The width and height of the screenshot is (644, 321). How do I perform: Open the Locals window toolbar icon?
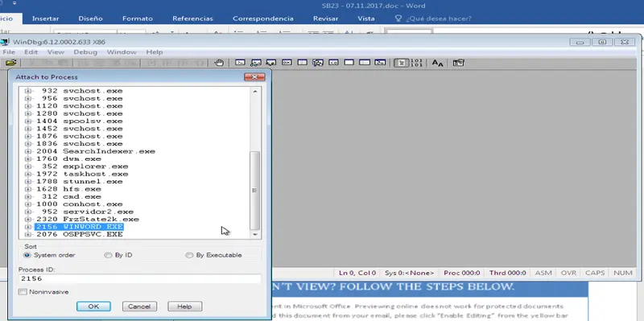tap(271, 63)
